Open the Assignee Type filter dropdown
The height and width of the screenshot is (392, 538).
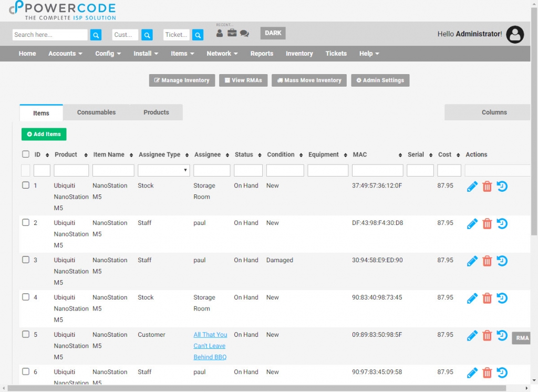163,170
